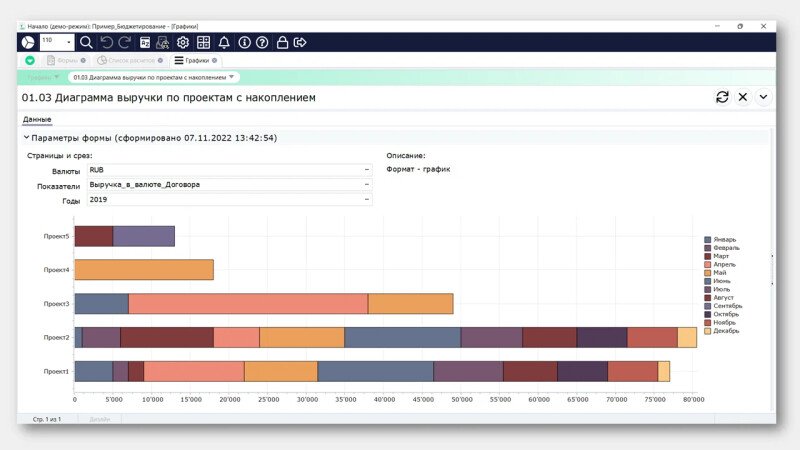The width and height of the screenshot is (800, 450).
Task: Open the help question mark icon
Action: coord(262,42)
